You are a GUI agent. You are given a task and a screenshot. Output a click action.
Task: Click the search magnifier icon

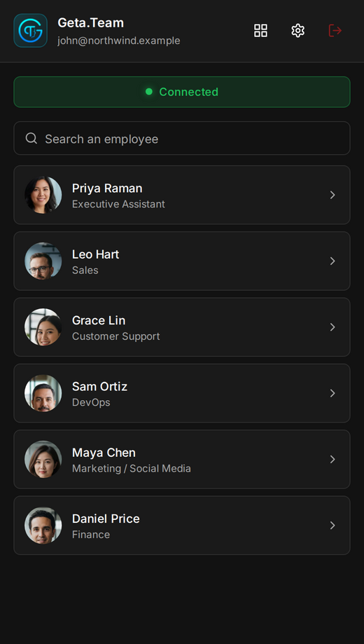[x=31, y=139]
